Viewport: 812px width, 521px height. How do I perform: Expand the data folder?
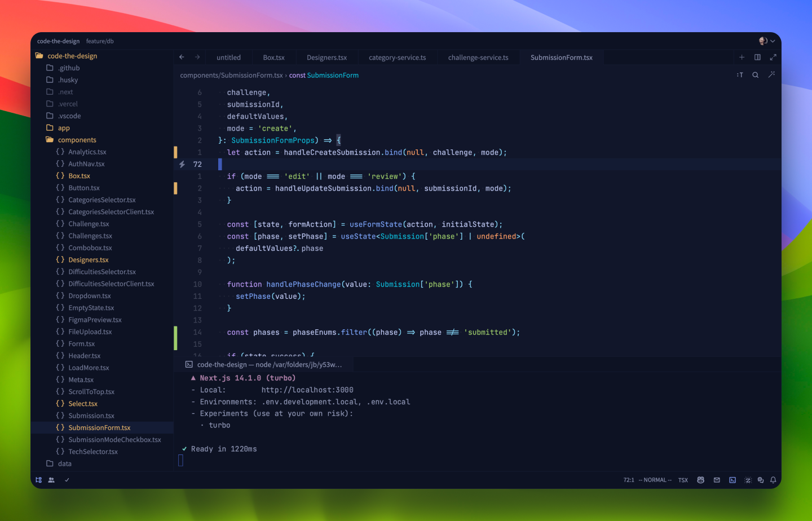102,463
